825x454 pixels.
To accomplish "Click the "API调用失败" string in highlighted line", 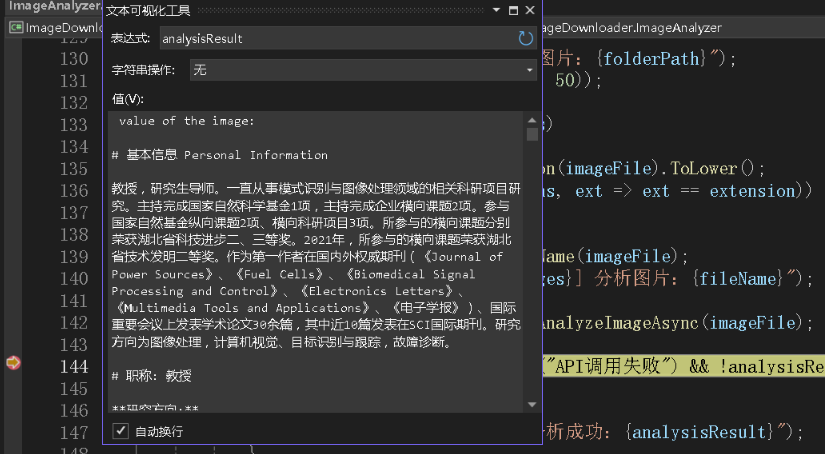I will point(609,366).
